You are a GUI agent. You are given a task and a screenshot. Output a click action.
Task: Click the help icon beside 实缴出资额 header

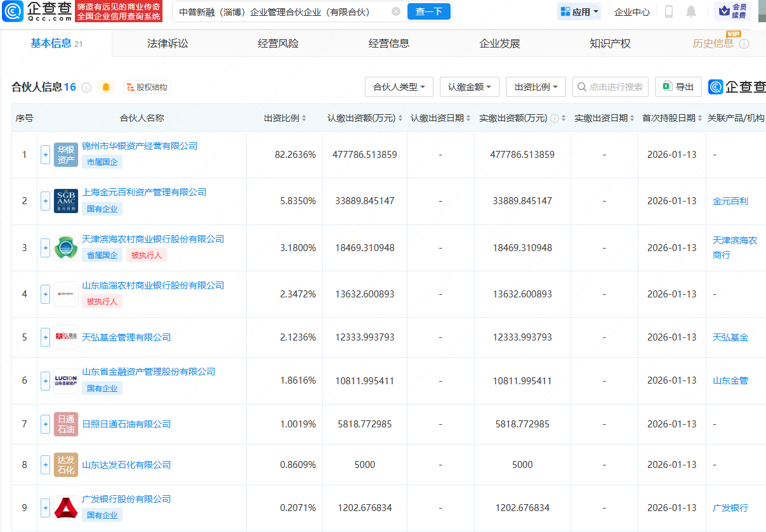554,119
